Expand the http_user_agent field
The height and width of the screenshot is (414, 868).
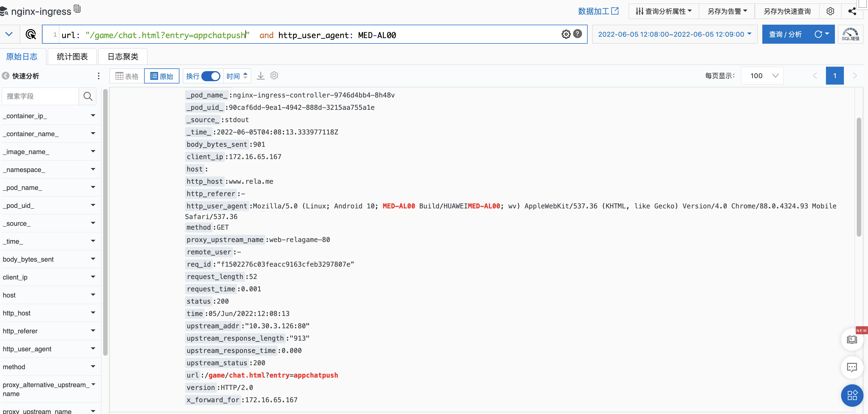pos(93,349)
